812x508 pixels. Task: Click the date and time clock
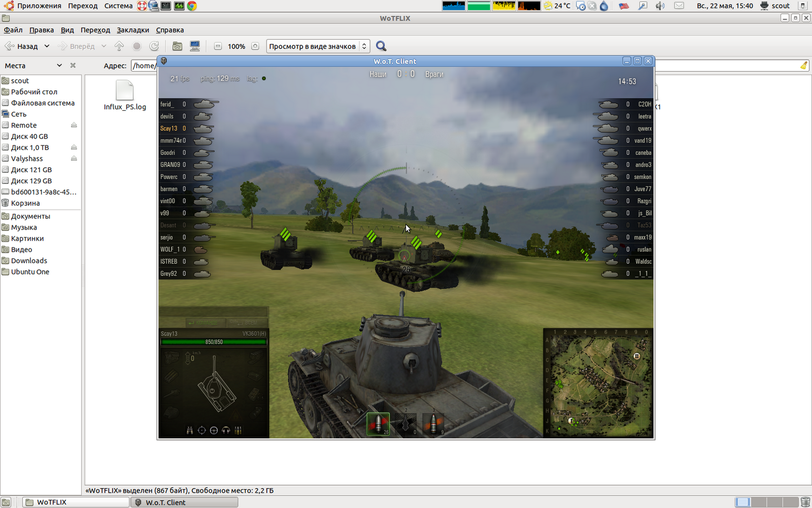[x=725, y=6]
